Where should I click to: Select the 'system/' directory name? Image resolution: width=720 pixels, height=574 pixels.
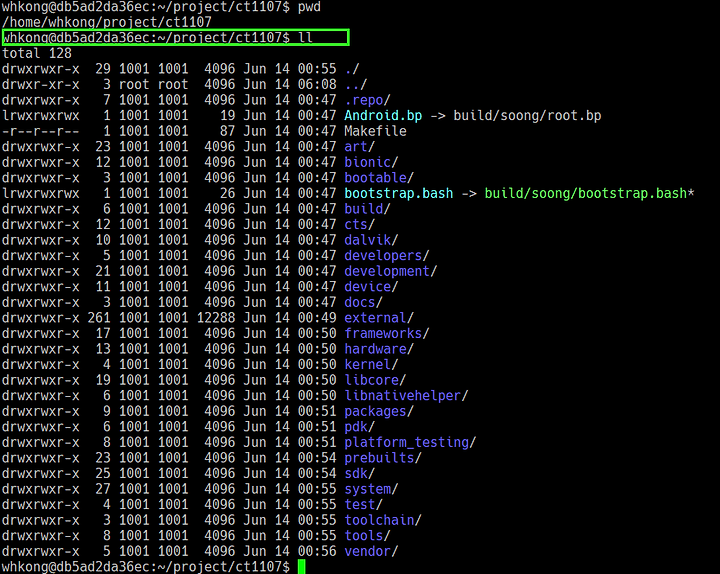[371, 490]
